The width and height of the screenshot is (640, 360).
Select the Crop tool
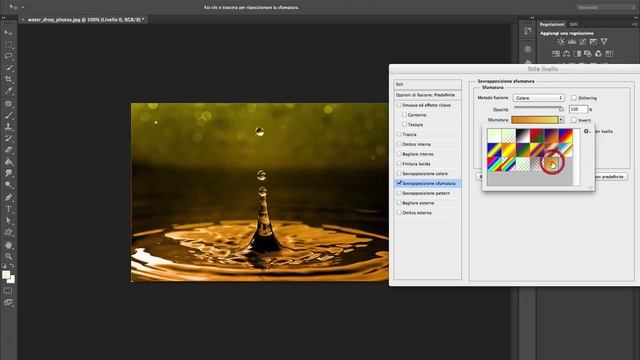click(x=9, y=79)
